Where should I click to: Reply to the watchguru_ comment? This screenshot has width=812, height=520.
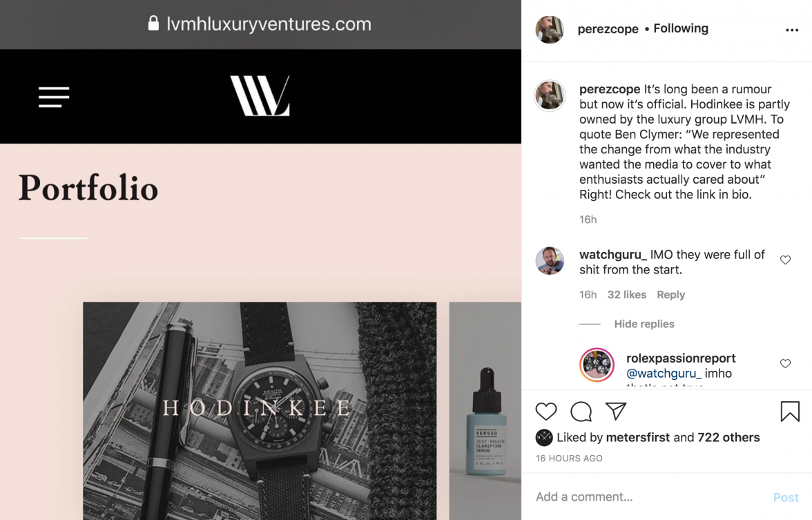point(670,295)
